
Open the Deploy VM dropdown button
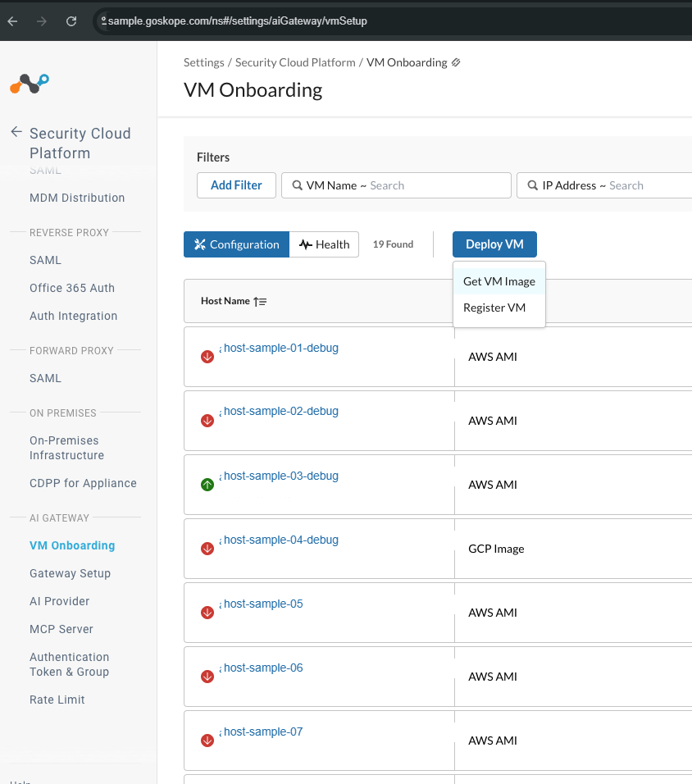tap(495, 244)
